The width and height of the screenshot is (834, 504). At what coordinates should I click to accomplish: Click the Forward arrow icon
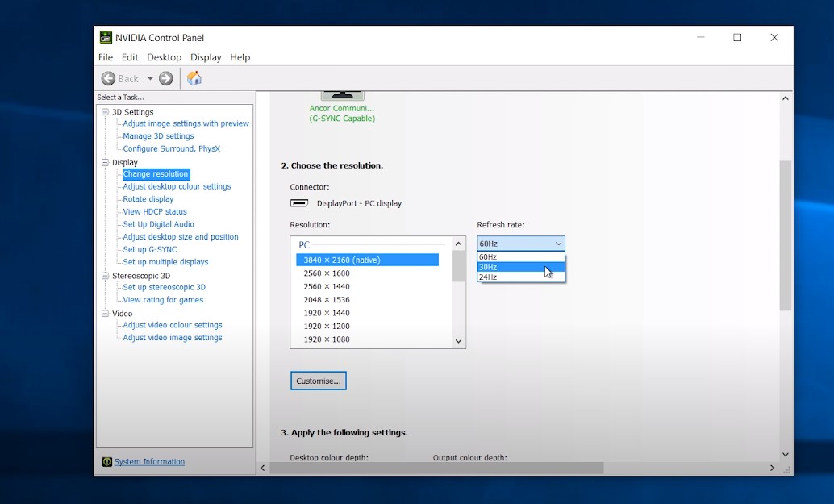tap(166, 79)
